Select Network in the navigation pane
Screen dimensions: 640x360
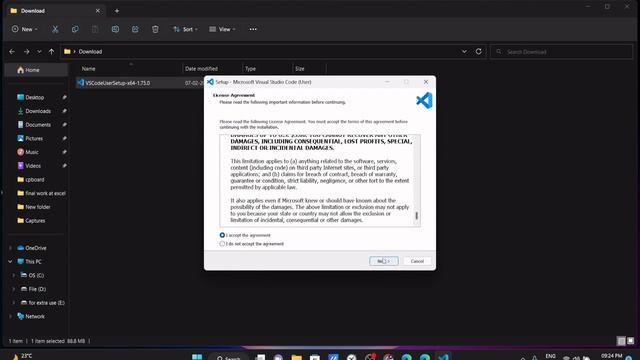[35, 316]
